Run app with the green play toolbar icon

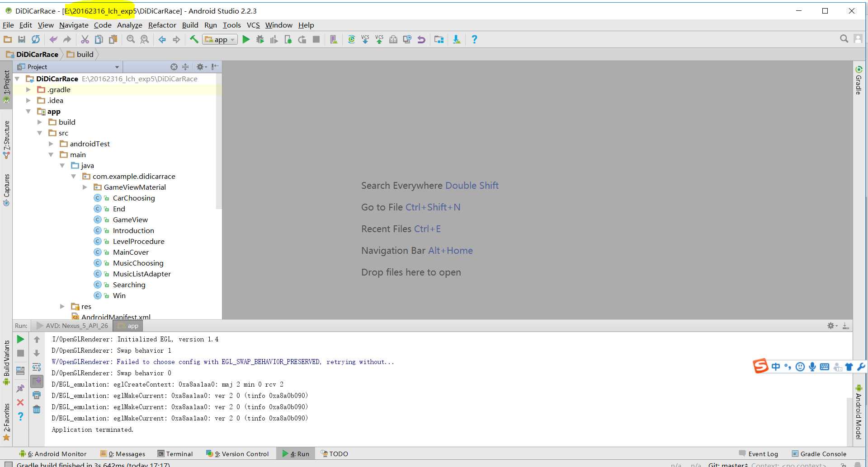[246, 39]
